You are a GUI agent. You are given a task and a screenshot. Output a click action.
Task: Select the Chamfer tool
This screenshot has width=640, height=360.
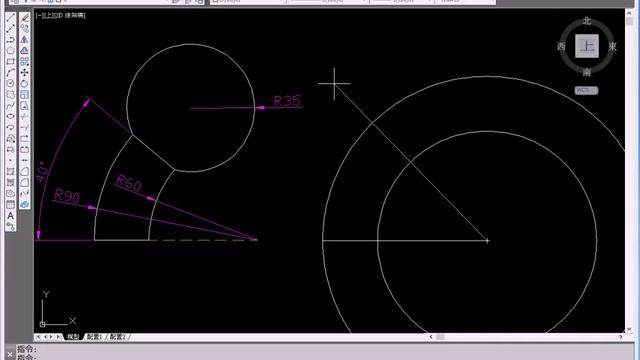click(x=24, y=171)
